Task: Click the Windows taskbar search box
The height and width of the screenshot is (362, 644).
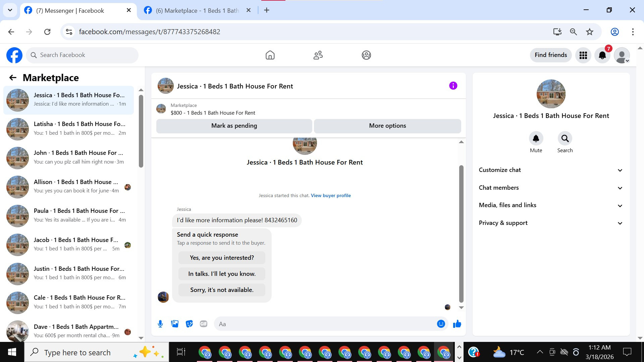Action: (x=97, y=352)
